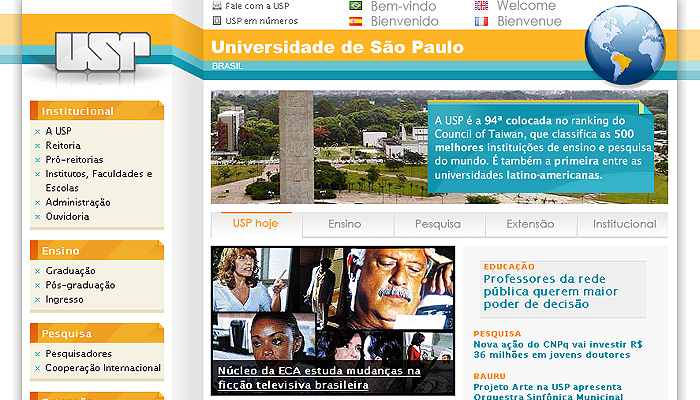The height and width of the screenshot is (400, 700).
Task: Click the PESQUISA news category label
Action: (x=497, y=333)
